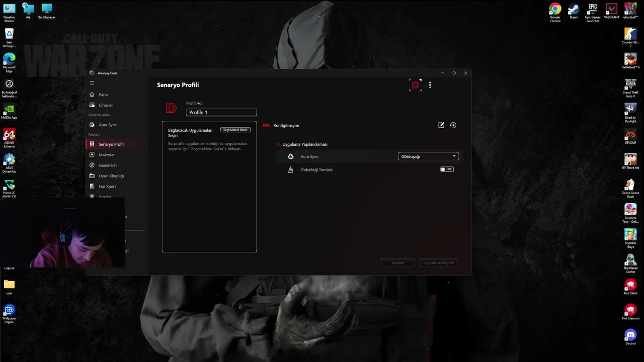
Task: Launch eFootball from the desktop
Action: click(x=630, y=11)
